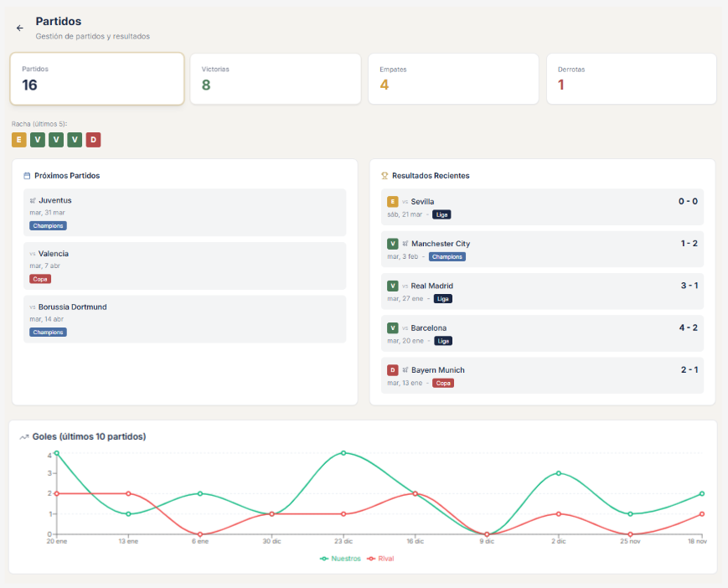Select the Victorias stat card
The width and height of the screenshot is (728, 588).
tap(275, 79)
